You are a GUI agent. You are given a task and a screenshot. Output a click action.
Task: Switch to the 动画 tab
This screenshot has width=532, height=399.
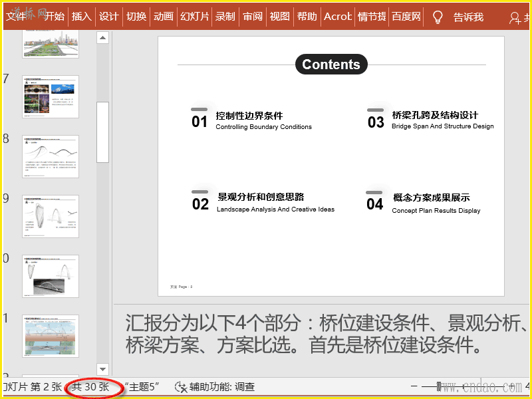(164, 16)
